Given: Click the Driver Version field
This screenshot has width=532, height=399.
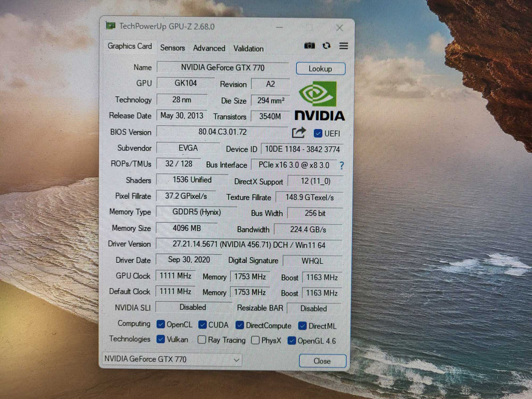Looking at the screenshot, I should coord(248,244).
